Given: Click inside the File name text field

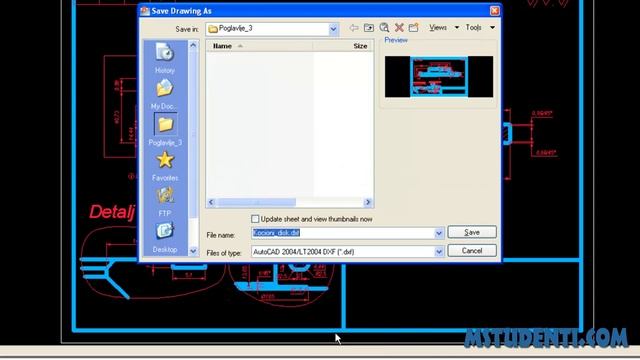Looking at the screenshot, I should coord(343,233).
